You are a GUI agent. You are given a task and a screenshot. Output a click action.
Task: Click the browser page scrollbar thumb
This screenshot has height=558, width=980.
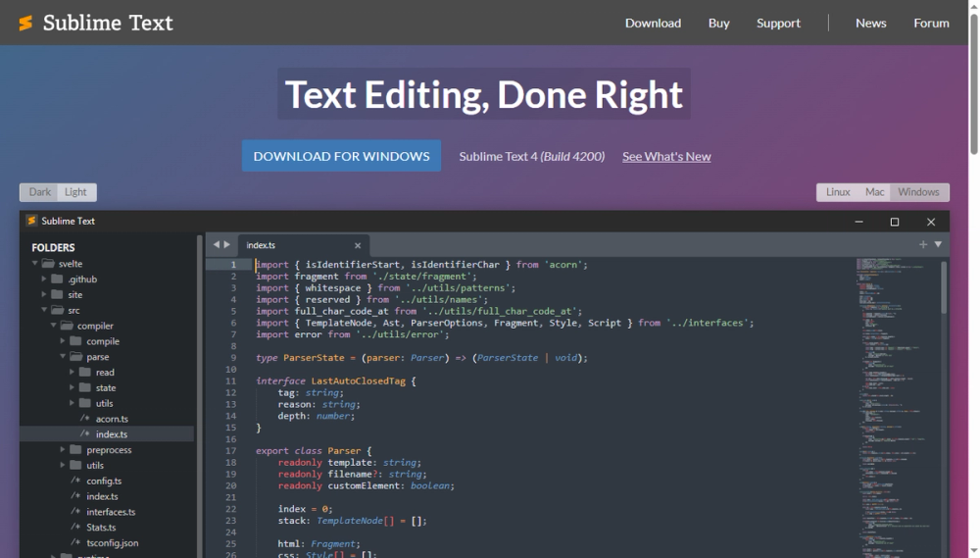pos(974,84)
